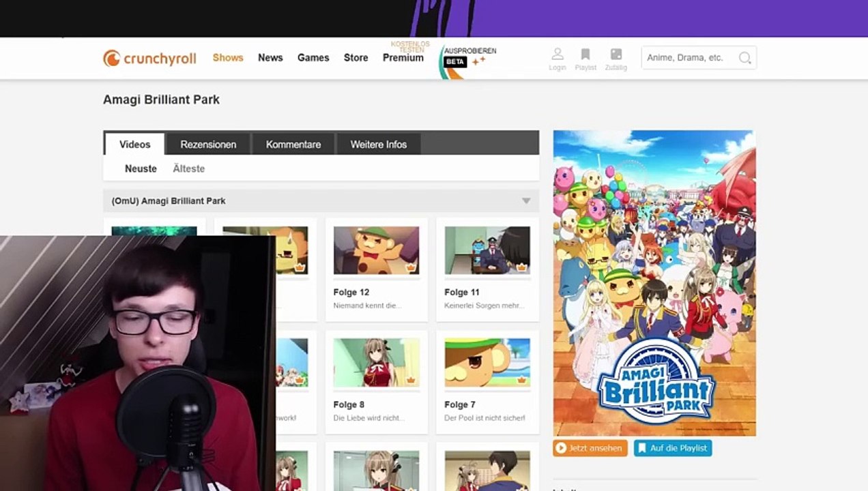Switch to the Videos tab
Viewport: 868px width, 491px height.
coord(135,144)
